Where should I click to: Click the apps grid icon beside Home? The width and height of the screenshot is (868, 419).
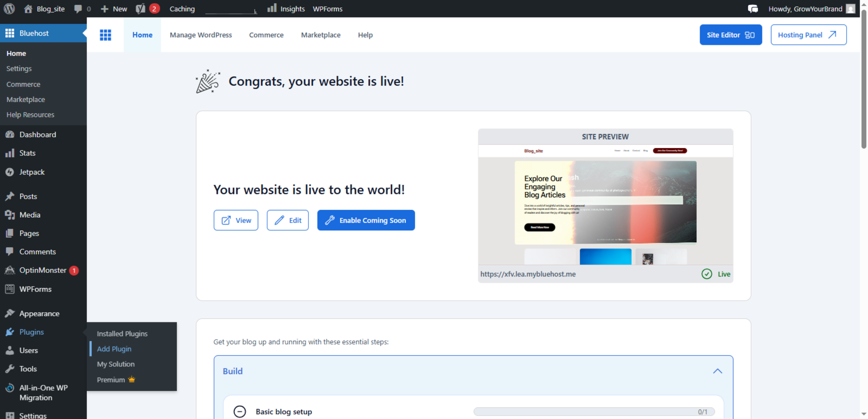[x=106, y=35]
